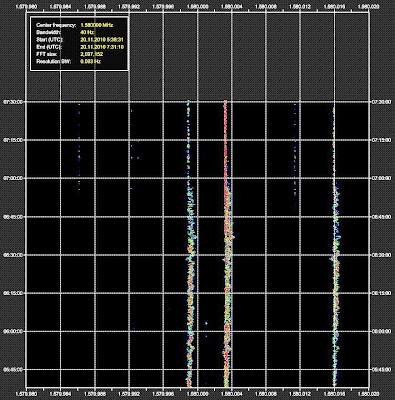Click 1.580.008 label on top frequency axis
395x400 pixels.
point(266,6)
